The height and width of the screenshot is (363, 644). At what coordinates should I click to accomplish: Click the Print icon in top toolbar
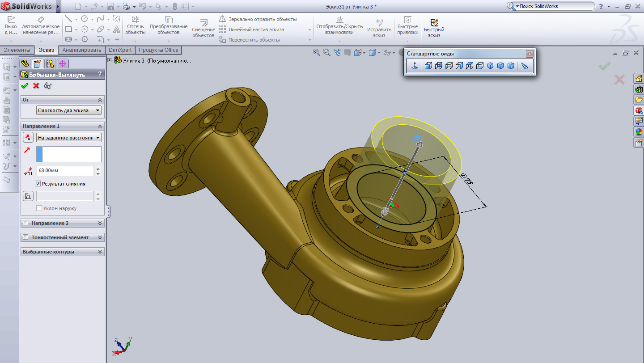tap(126, 6)
